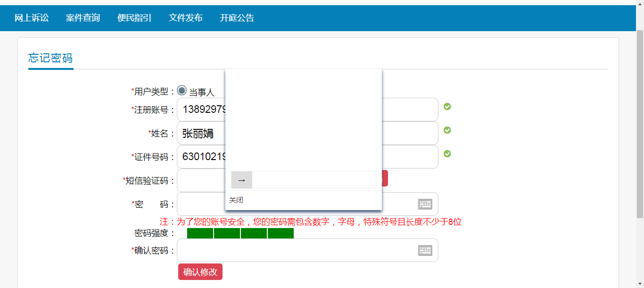Click the arrow handle in the verification popup
The width and height of the screenshot is (644, 288).
pos(242,180)
